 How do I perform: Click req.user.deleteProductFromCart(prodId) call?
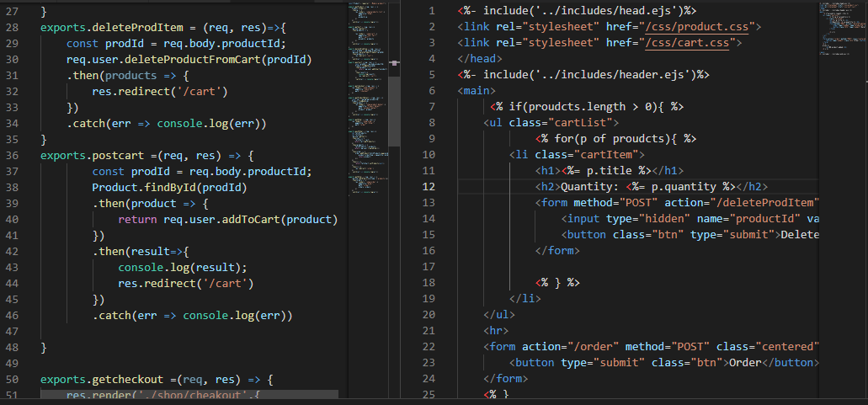pos(189,59)
